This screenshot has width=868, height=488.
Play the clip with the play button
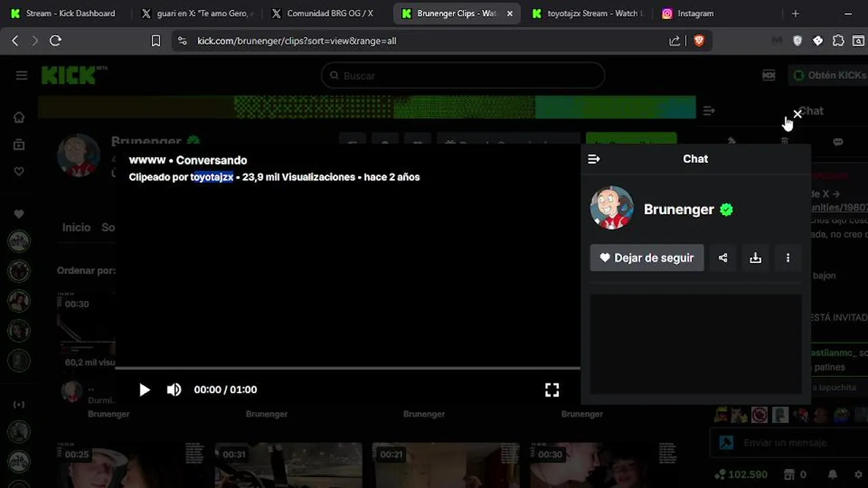coord(144,390)
